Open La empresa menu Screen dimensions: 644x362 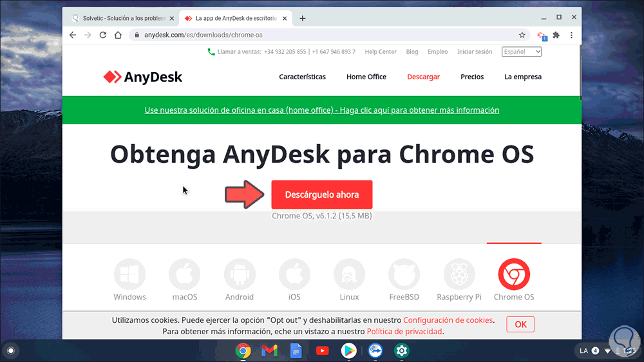pos(523,77)
